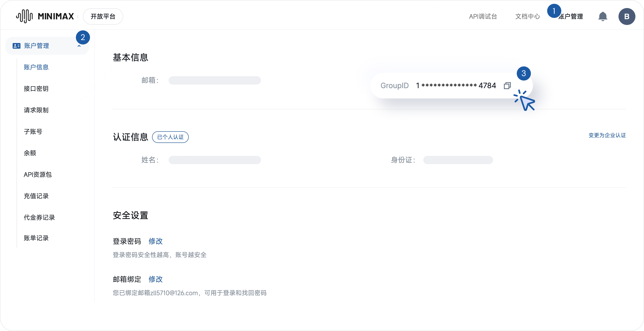This screenshot has height=331, width=644.
Task: Open the 子账号 sidebar entry
Action: click(x=33, y=132)
